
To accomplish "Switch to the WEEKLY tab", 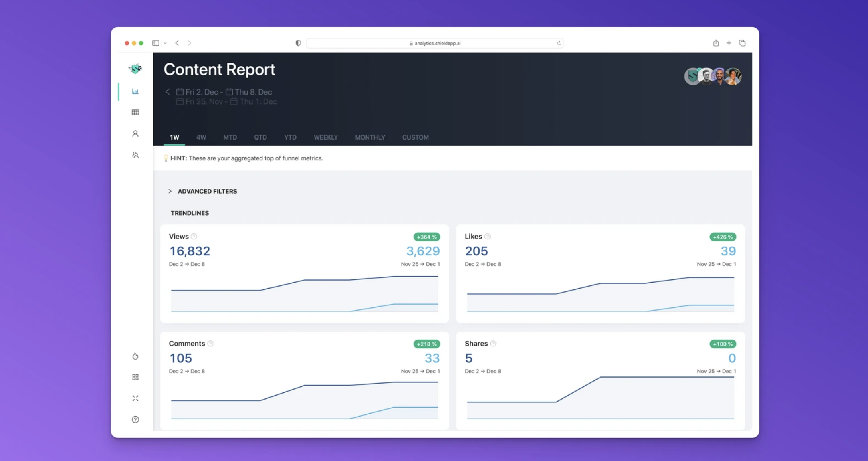I will (326, 137).
